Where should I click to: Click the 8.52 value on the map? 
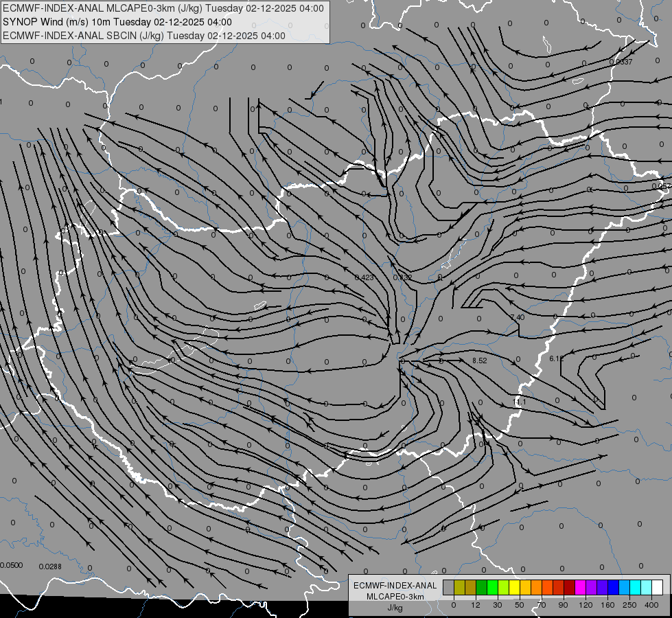[x=480, y=360]
